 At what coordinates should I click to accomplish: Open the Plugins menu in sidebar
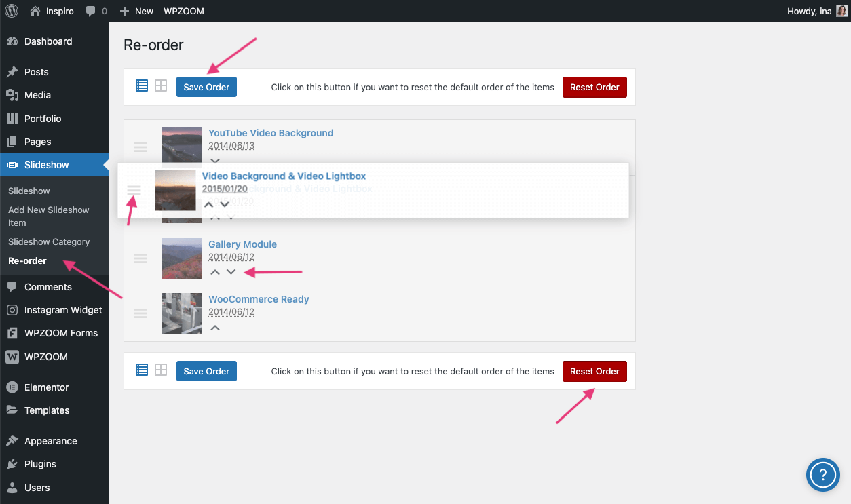coord(40,464)
